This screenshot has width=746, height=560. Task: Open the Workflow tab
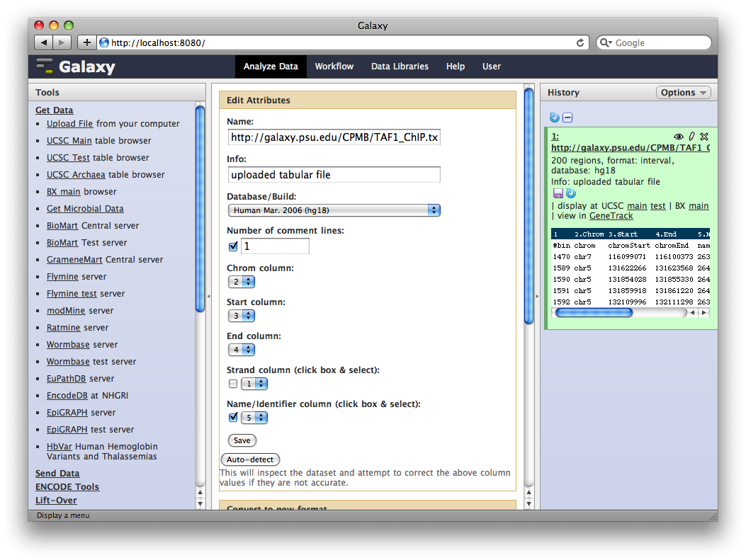pos(334,67)
